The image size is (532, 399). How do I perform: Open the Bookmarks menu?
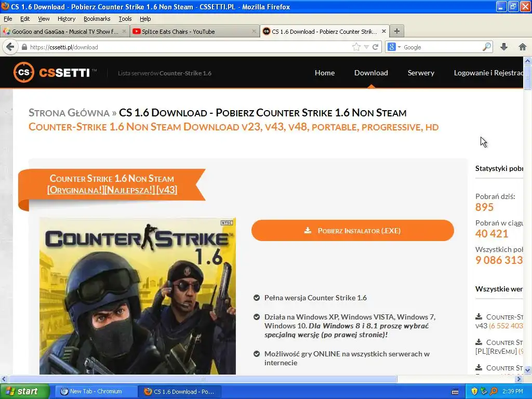(x=97, y=19)
